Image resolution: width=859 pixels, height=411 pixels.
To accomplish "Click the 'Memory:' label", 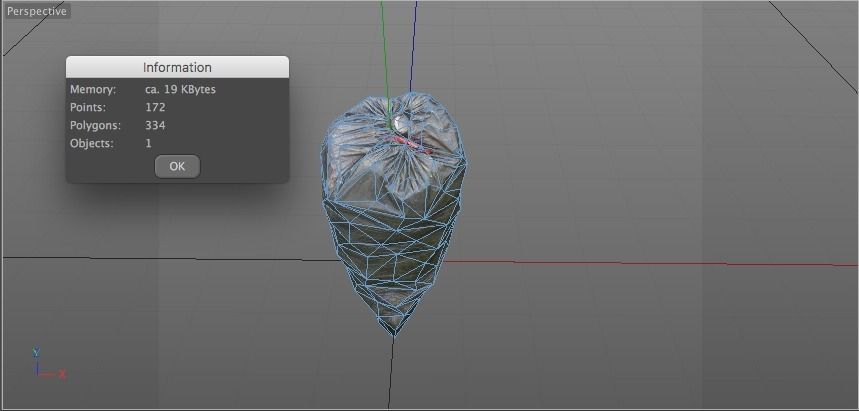I will coord(93,89).
